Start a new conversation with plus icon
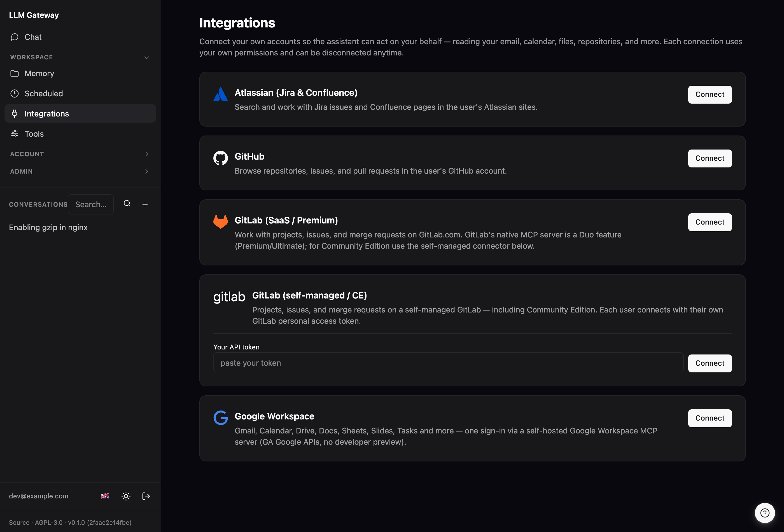784x532 pixels. [x=145, y=204]
